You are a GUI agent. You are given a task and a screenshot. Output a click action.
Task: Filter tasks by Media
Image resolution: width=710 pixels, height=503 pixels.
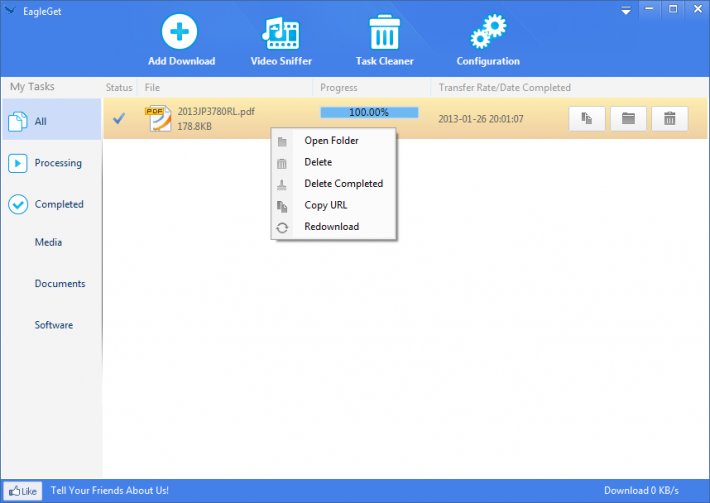[48, 242]
